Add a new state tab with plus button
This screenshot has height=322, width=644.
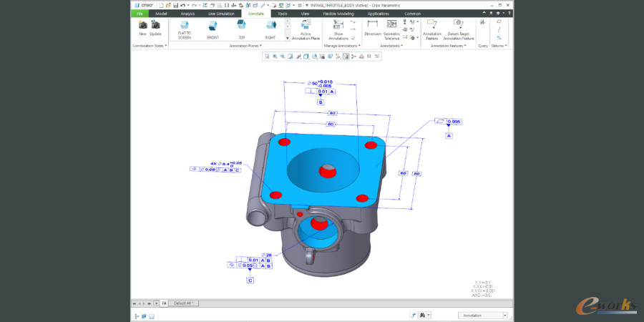point(156,303)
